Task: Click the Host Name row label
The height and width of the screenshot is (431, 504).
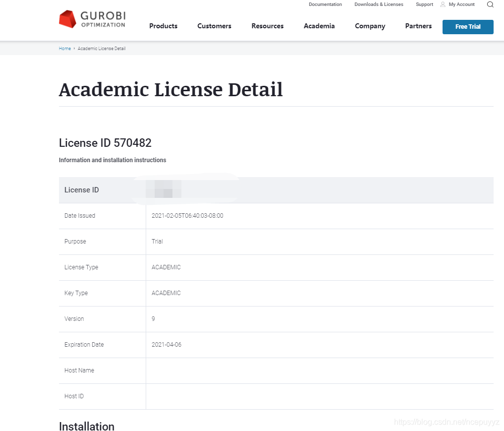Action: click(x=79, y=370)
